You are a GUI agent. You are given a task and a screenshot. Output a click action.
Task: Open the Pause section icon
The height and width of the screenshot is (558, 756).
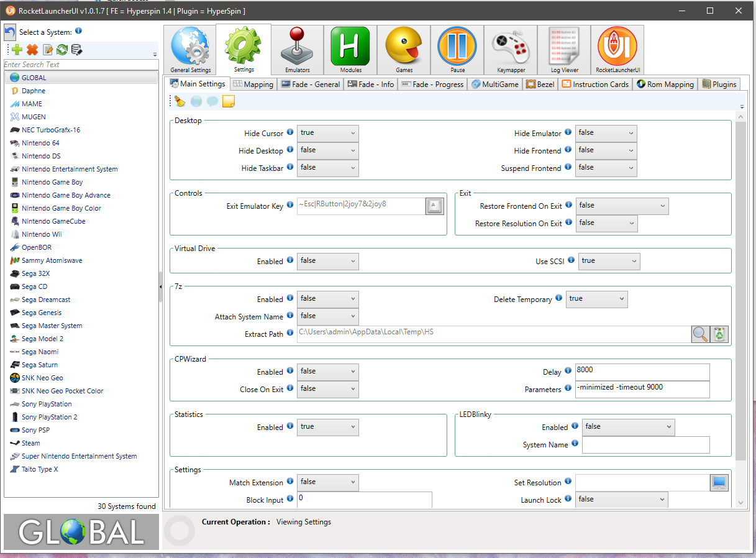click(457, 50)
